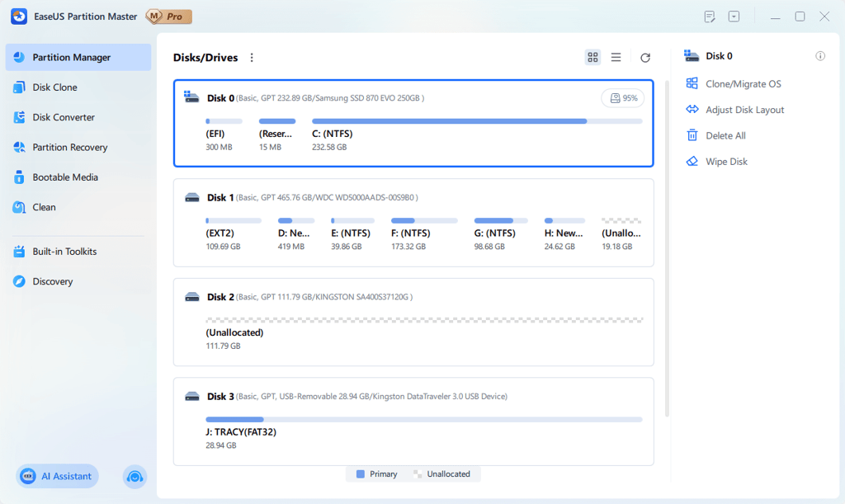Click the Bootable Media USB icon

pyautogui.click(x=19, y=177)
